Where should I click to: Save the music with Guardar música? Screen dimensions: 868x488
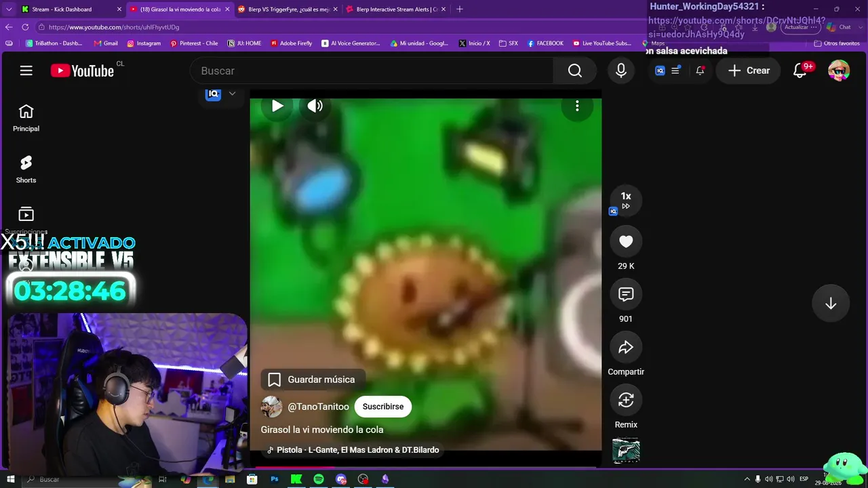point(313,380)
